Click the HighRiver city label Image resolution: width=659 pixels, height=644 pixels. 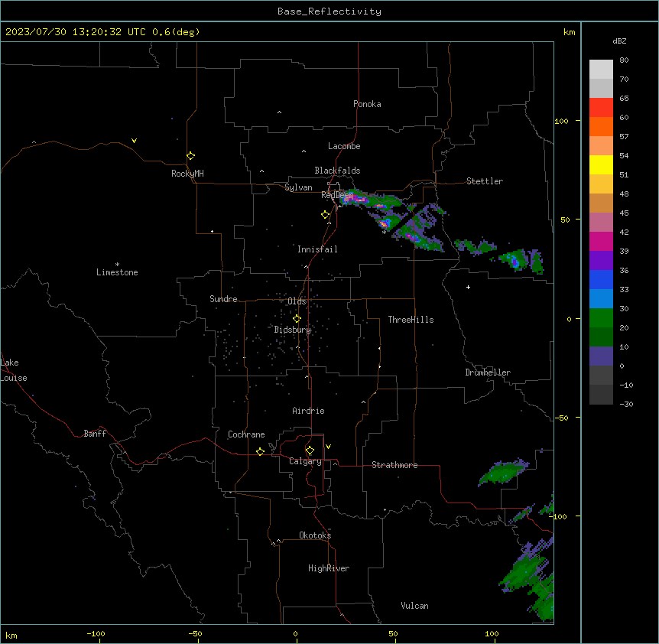[x=329, y=568]
